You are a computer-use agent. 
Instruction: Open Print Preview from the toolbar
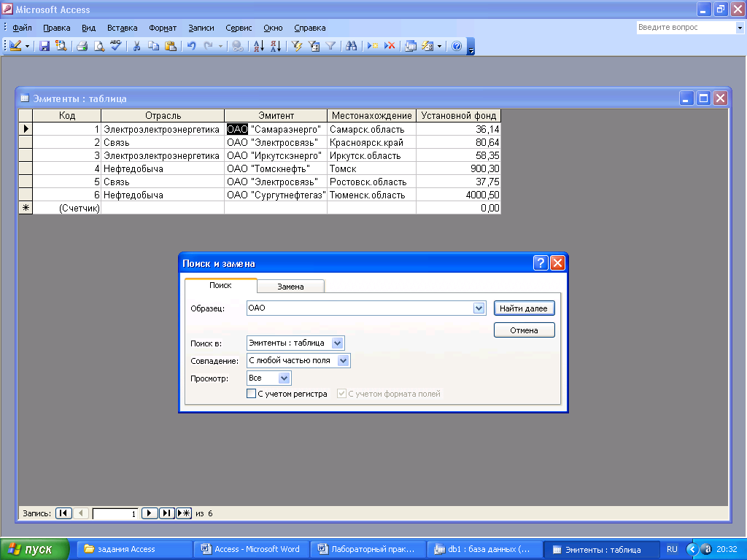(x=99, y=46)
